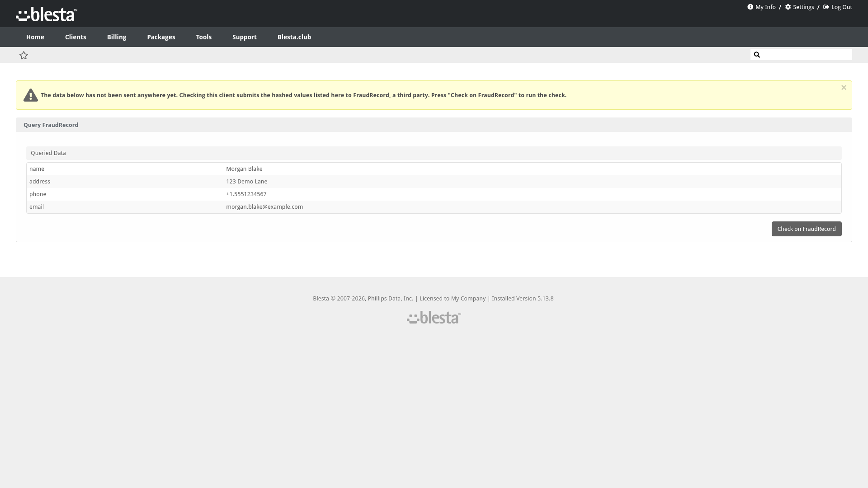
Task: Select name value Morgan Blake
Action: [244, 169]
